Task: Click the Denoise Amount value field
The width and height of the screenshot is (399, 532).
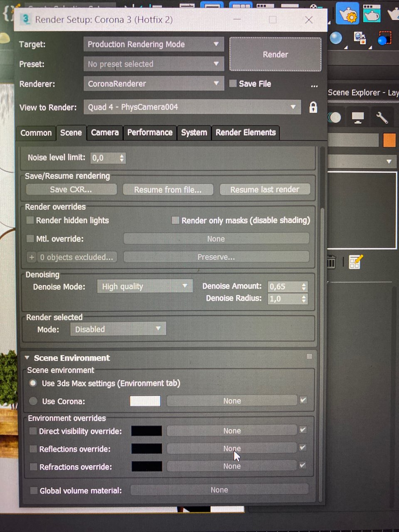Action: click(284, 286)
